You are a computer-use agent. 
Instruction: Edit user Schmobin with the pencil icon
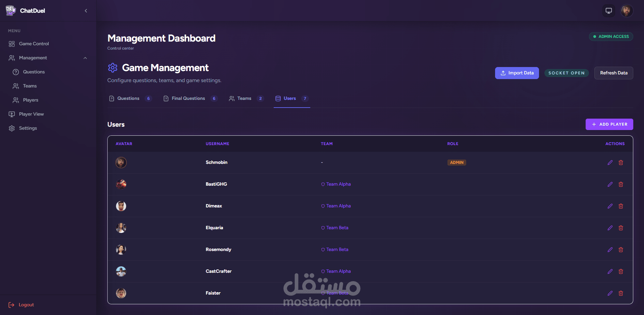610,163
